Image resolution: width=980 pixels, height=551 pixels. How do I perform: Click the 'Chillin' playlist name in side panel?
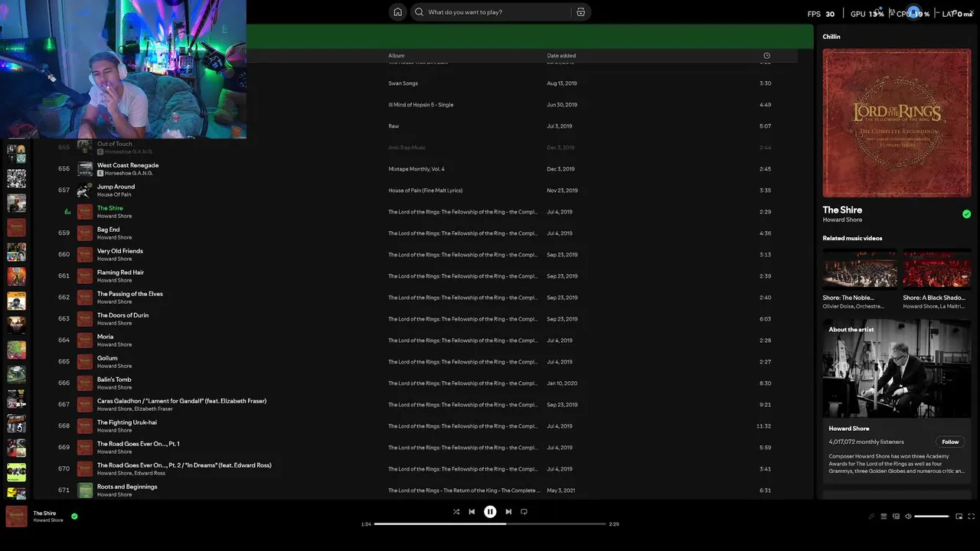(831, 37)
